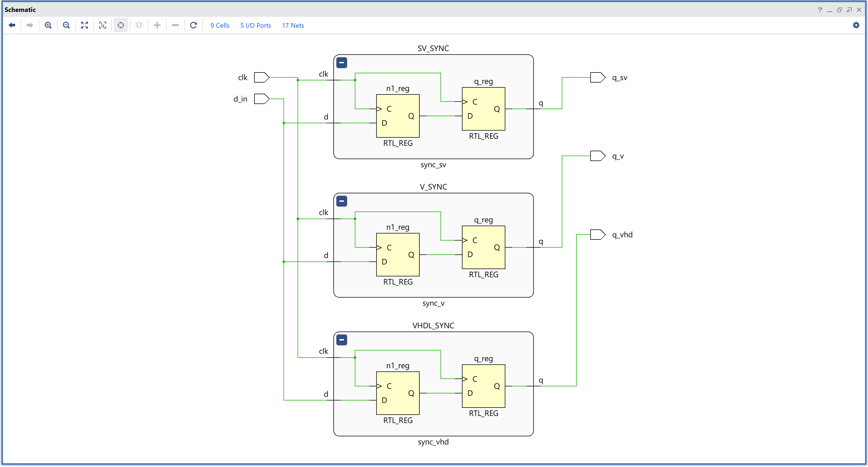Screen dimensions: 868x467
Task: Activate Zoom to Selected Objects
Action: click(x=103, y=25)
